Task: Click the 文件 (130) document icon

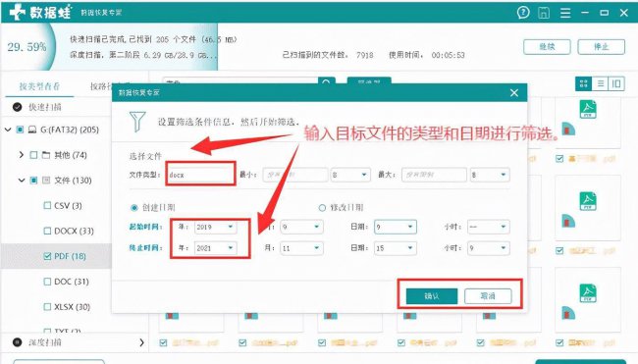Action: (46, 181)
